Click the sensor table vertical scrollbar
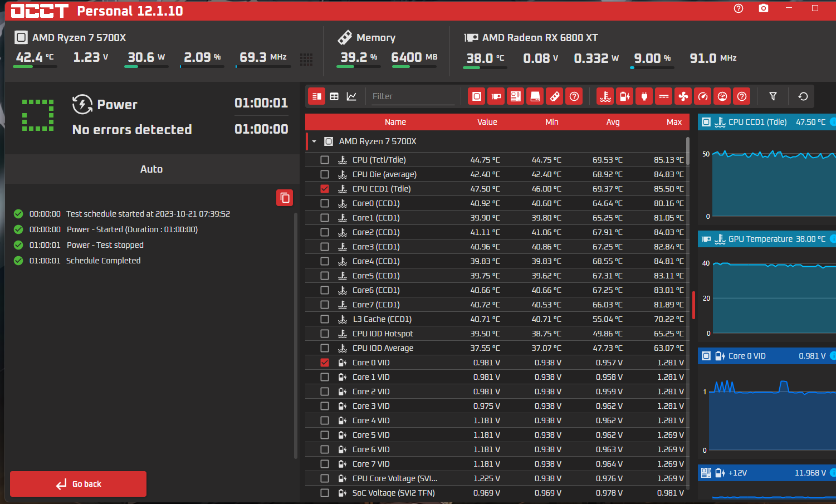The image size is (836, 504). (688, 150)
